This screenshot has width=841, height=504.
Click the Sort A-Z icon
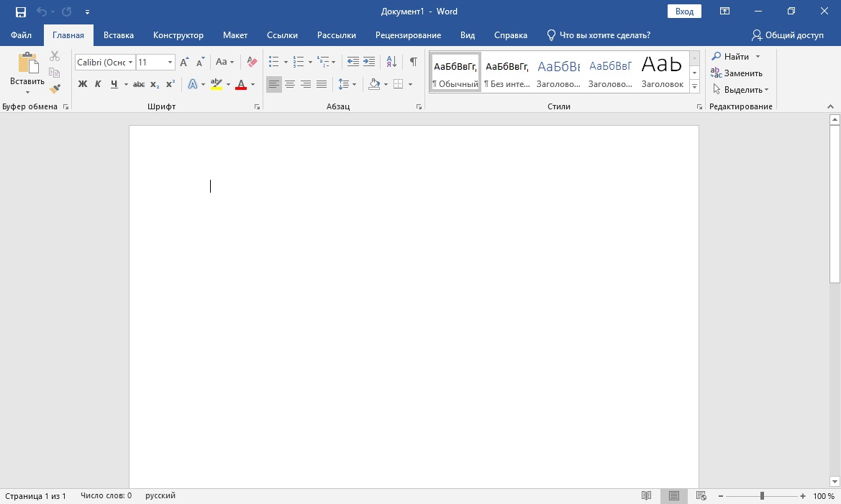[391, 62]
